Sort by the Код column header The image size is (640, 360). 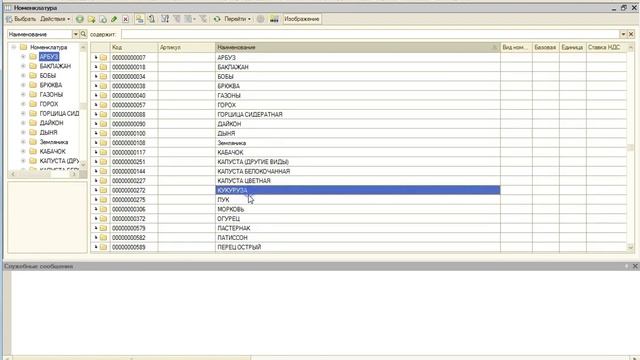[133, 47]
